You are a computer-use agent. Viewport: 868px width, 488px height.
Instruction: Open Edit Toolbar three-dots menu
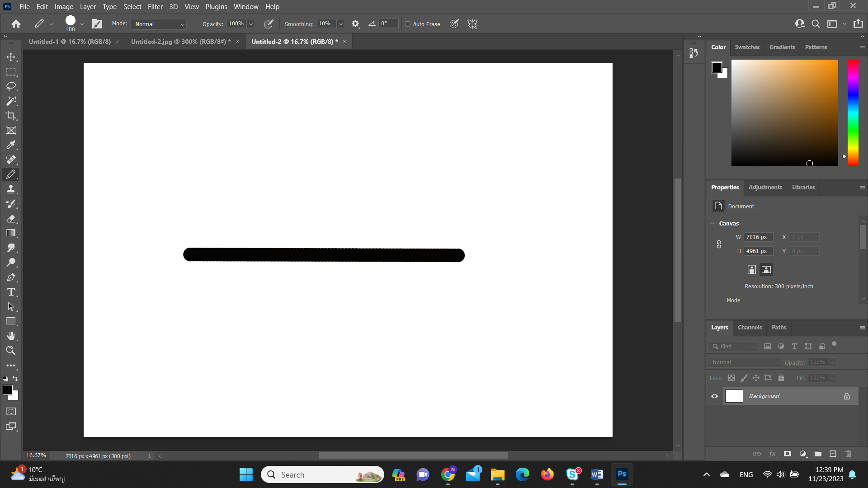click(x=11, y=366)
